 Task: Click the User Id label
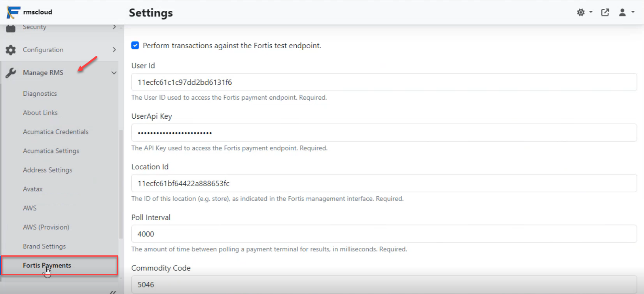click(143, 66)
